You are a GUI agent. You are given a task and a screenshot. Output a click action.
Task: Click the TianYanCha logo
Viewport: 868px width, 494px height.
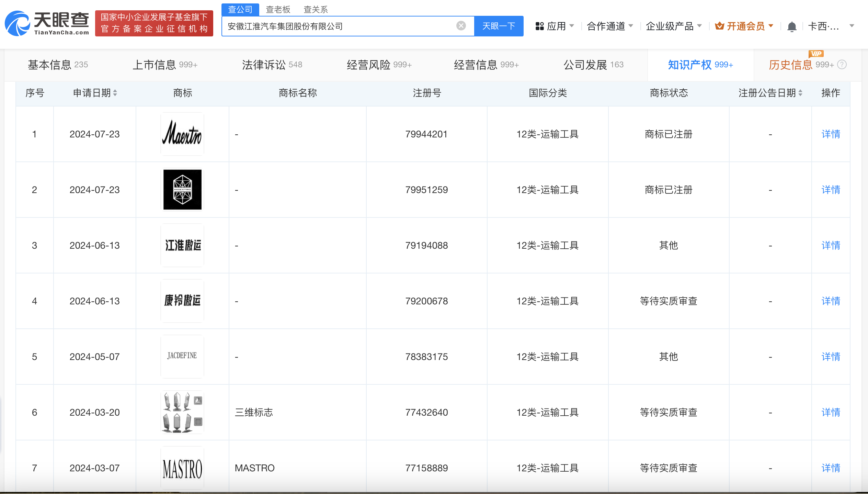[47, 23]
